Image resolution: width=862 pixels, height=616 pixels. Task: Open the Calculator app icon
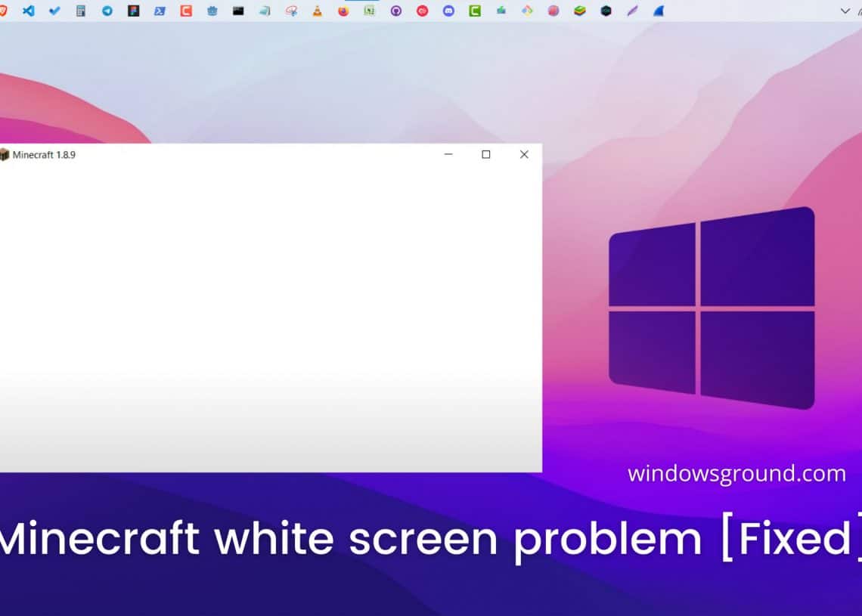pos(81,11)
